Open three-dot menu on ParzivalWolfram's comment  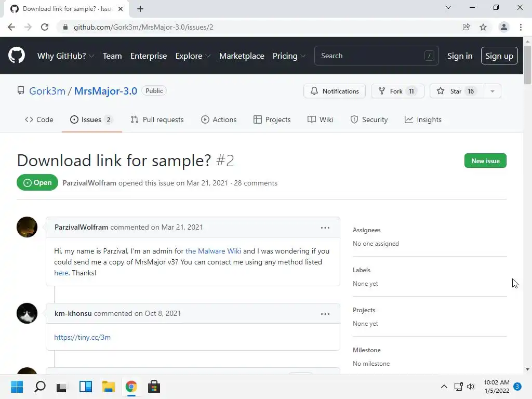(x=325, y=228)
